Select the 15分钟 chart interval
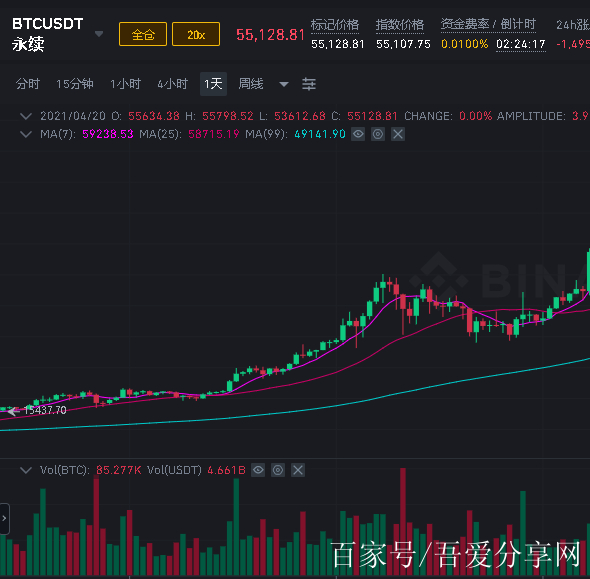This screenshot has width=590, height=579. (75, 84)
